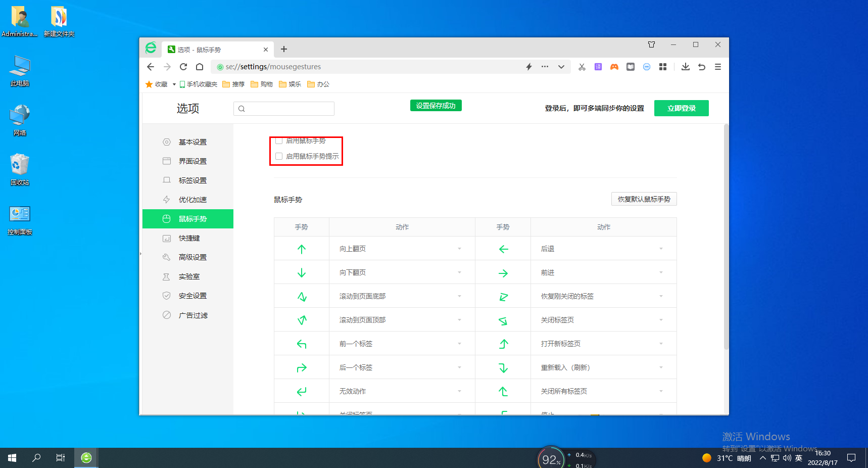Click 恢复默认鼠标手势 button

(x=644, y=199)
